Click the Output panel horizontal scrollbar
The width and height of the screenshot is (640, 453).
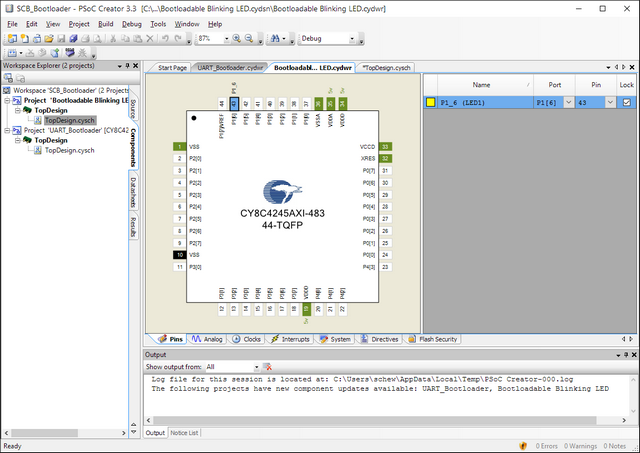point(374,420)
